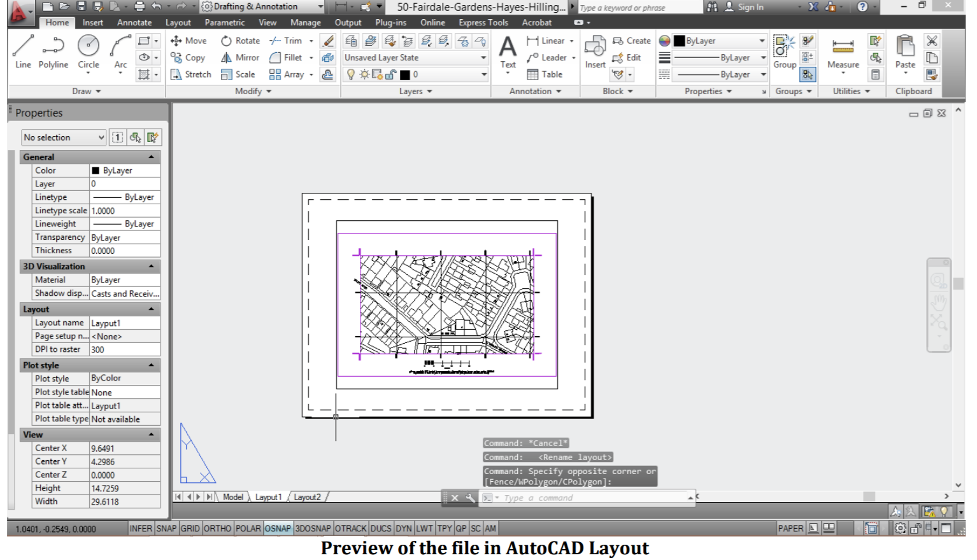Create a block using the Create icon

pyautogui.click(x=632, y=40)
